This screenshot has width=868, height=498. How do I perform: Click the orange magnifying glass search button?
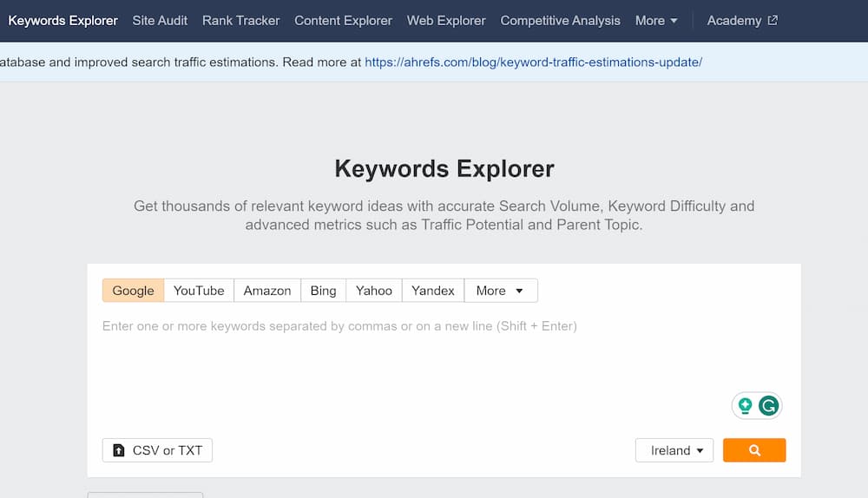pos(754,450)
